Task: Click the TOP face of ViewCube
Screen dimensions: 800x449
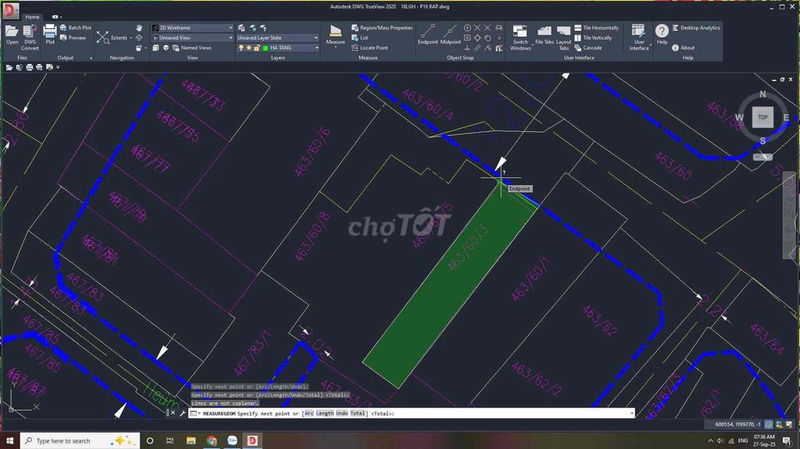Action: click(762, 117)
